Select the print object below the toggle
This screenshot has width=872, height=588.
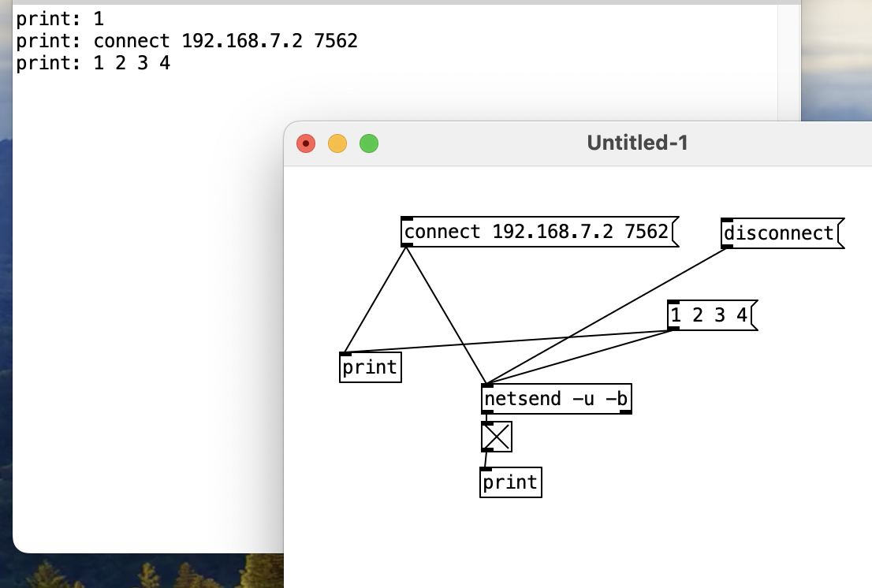(510, 482)
